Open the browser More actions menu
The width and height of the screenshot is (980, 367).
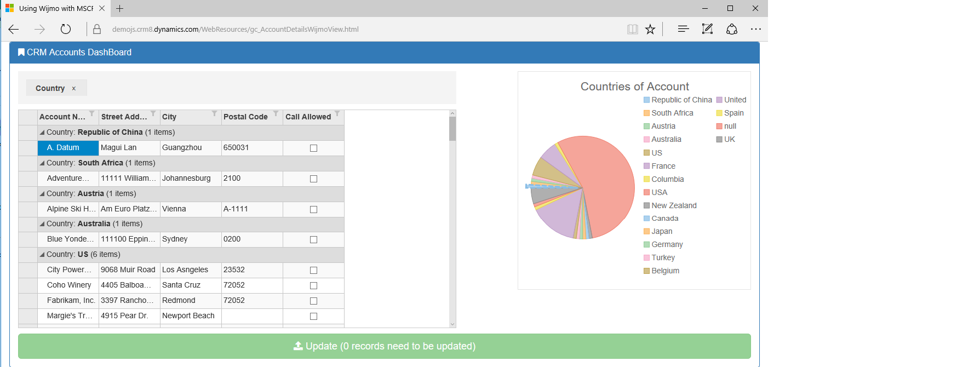click(756, 30)
